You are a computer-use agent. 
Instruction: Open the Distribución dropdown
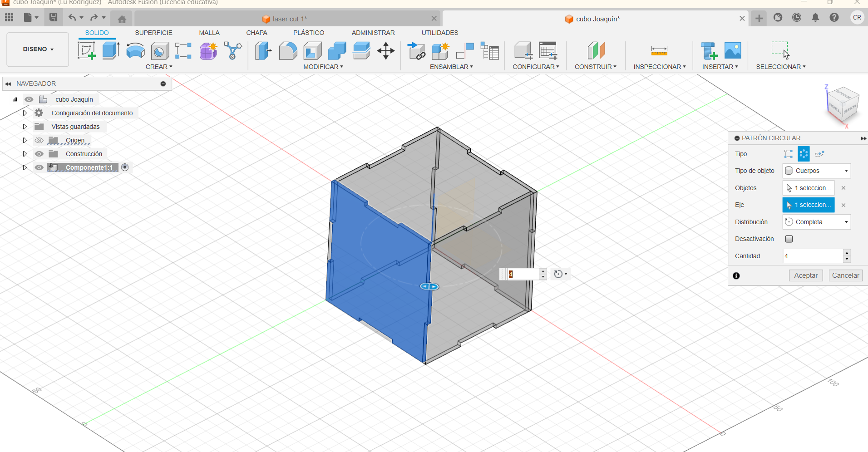(816, 222)
